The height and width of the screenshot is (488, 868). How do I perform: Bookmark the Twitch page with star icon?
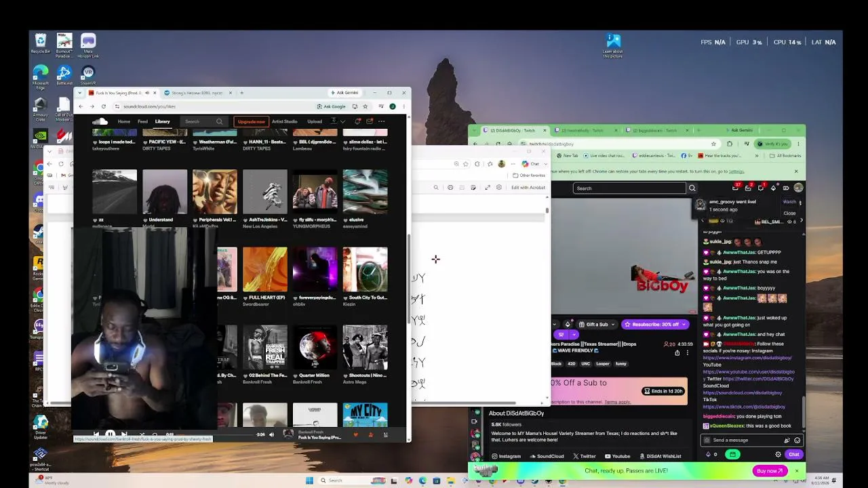point(713,144)
